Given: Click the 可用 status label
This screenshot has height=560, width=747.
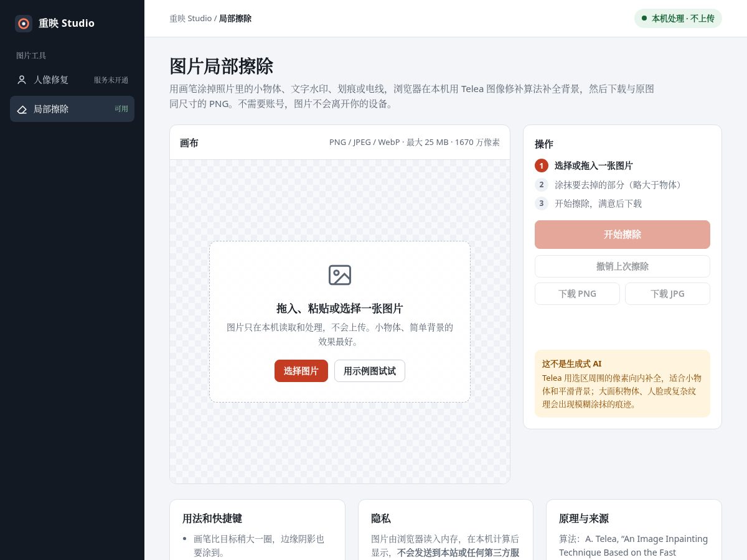Looking at the screenshot, I should coord(121,109).
